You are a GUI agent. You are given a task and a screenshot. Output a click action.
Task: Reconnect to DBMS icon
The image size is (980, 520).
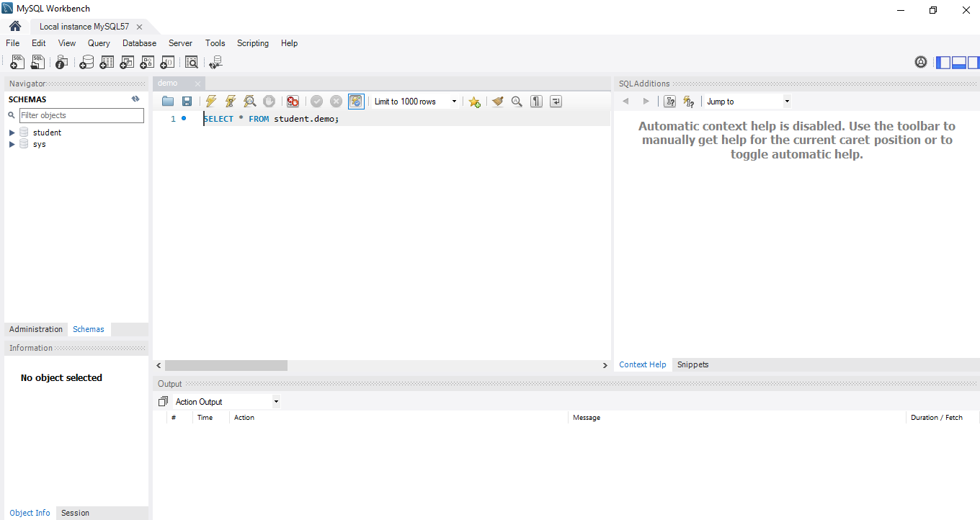tap(215, 63)
